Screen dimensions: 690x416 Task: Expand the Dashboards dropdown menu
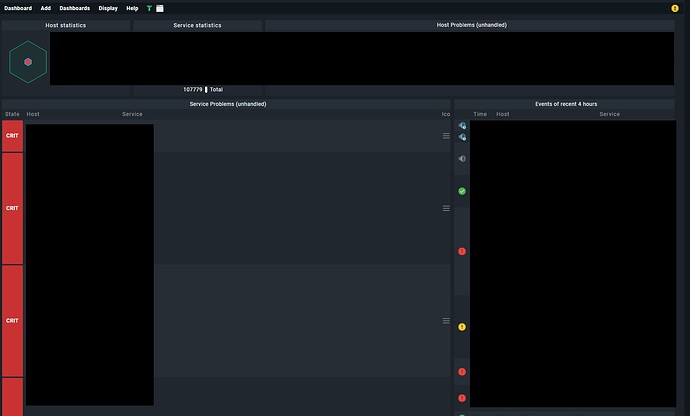pyautogui.click(x=74, y=8)
